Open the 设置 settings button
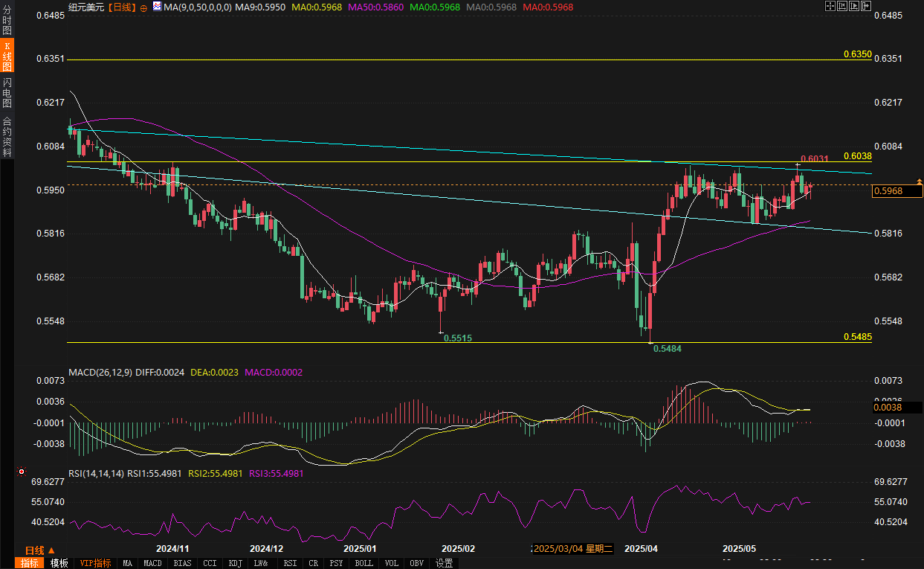Screen dimensions: 924x569 click(x=445, y=563)
